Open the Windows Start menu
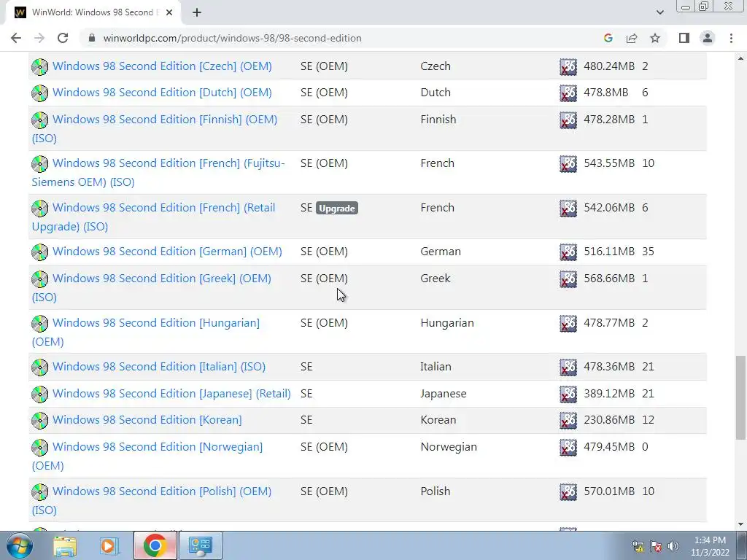The height and width of the screenshot is (560, 747). click(x=19, y=545)
